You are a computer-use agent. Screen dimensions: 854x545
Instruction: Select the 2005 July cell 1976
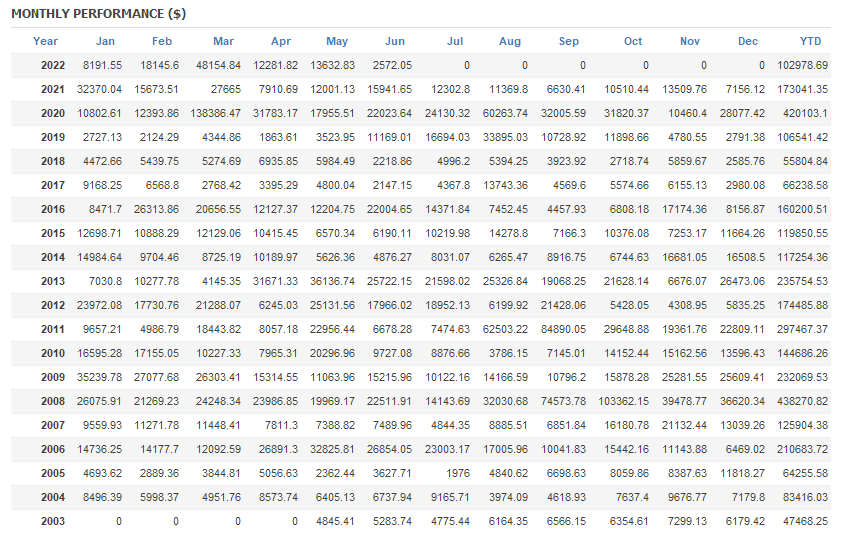(457, 473)
